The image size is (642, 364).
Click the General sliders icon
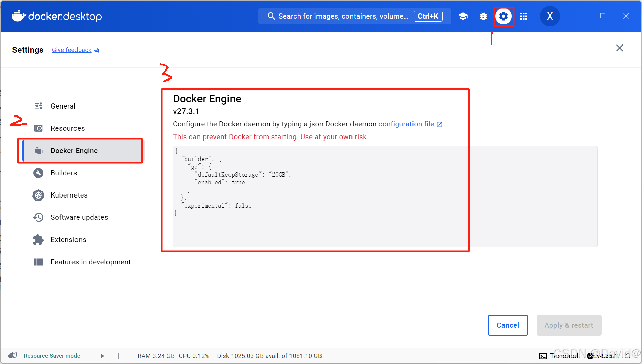pos(38,106)
